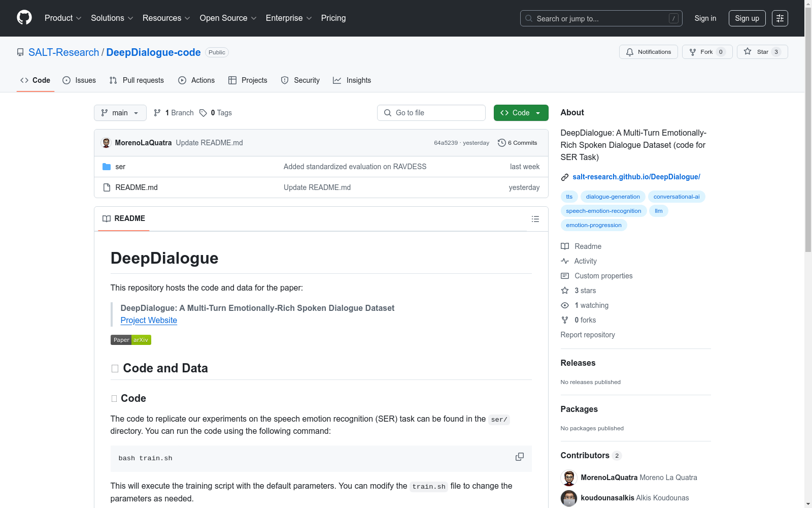Select the llm topic tag

[659, 211]
